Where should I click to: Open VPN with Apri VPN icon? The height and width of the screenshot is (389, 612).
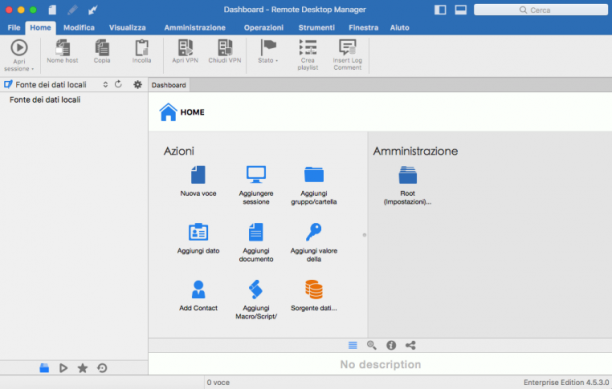click(185, 48)
